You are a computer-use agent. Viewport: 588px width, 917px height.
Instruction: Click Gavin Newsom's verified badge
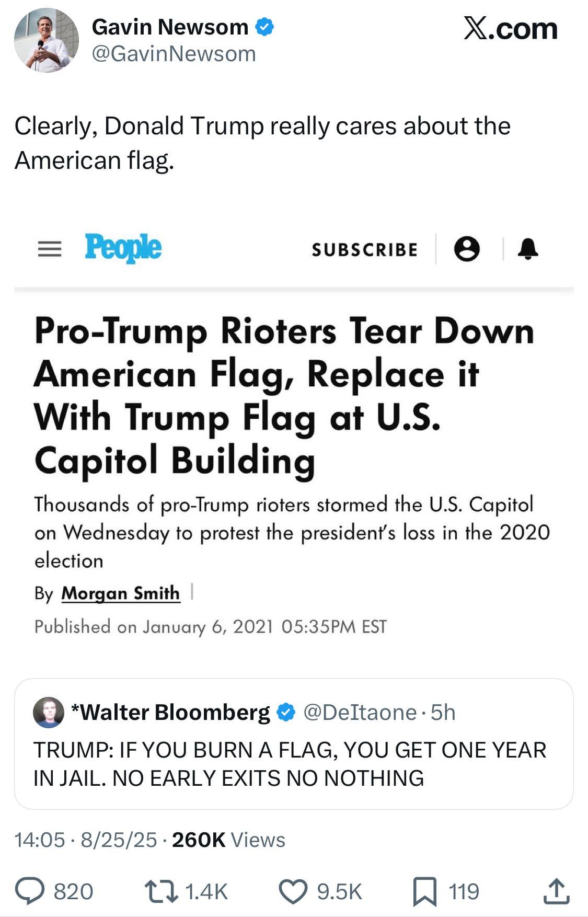tap(264, 27)
